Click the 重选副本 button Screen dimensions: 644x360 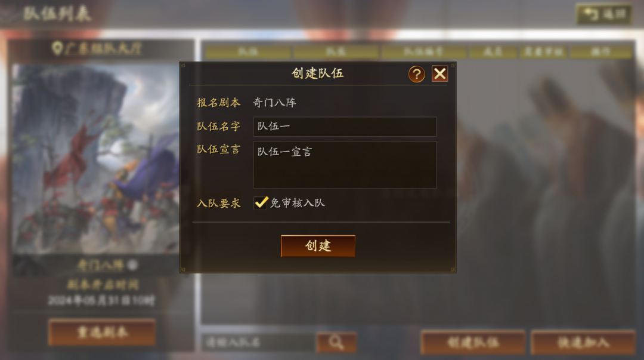pos(102,331)
